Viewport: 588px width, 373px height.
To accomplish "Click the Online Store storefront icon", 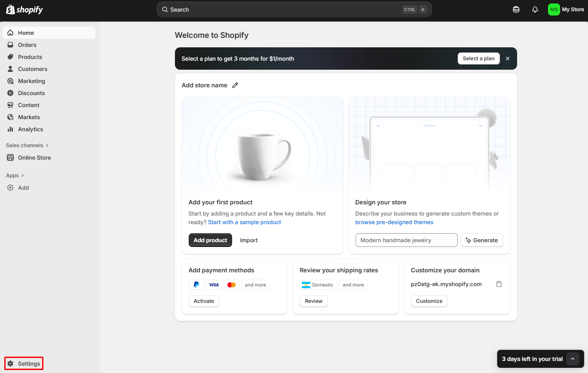I will click(x=10, y=157).
